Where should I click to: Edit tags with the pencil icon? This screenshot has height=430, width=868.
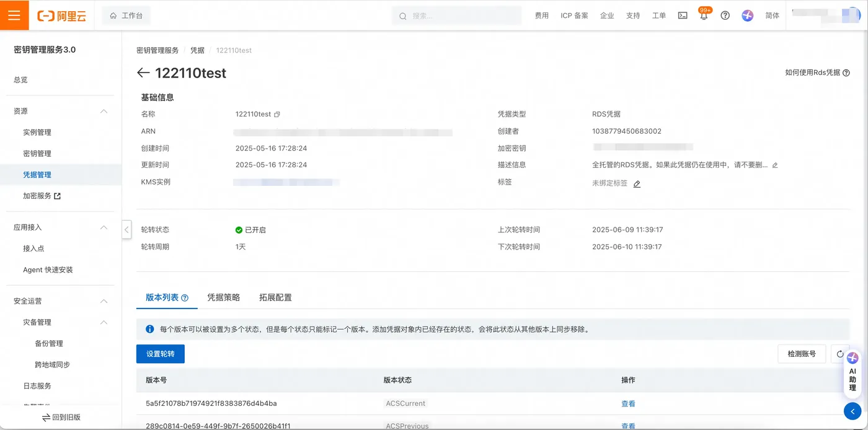coord(637,184)
